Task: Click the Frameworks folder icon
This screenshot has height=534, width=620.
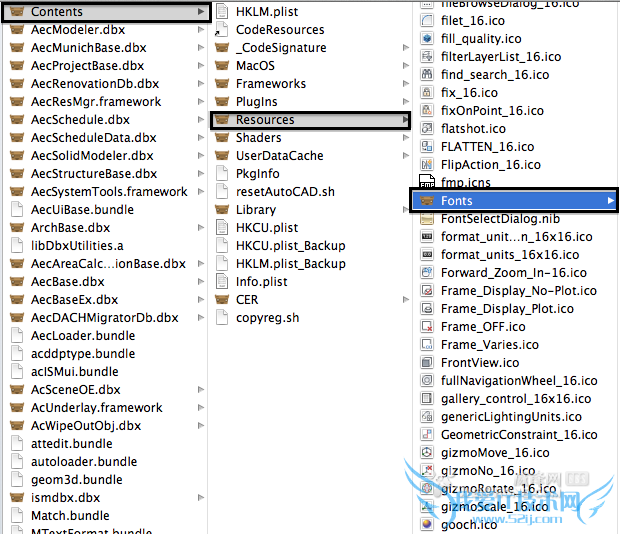Action: tap(222, 83)
